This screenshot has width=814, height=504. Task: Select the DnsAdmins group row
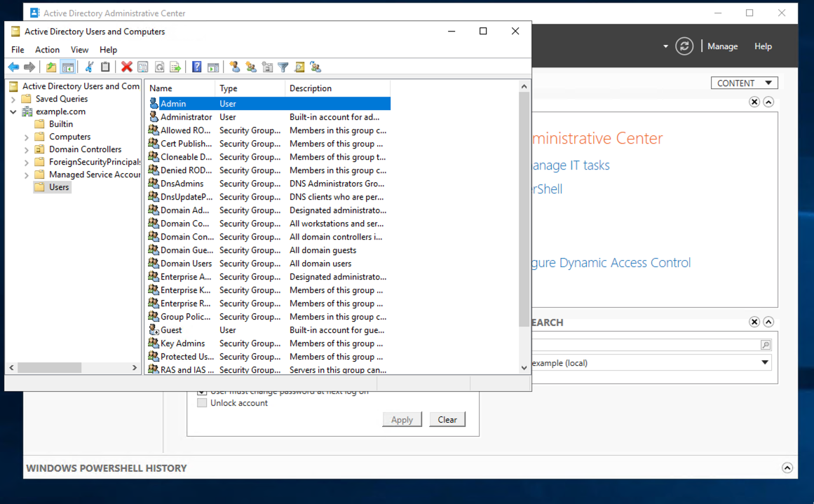[268, 184]
